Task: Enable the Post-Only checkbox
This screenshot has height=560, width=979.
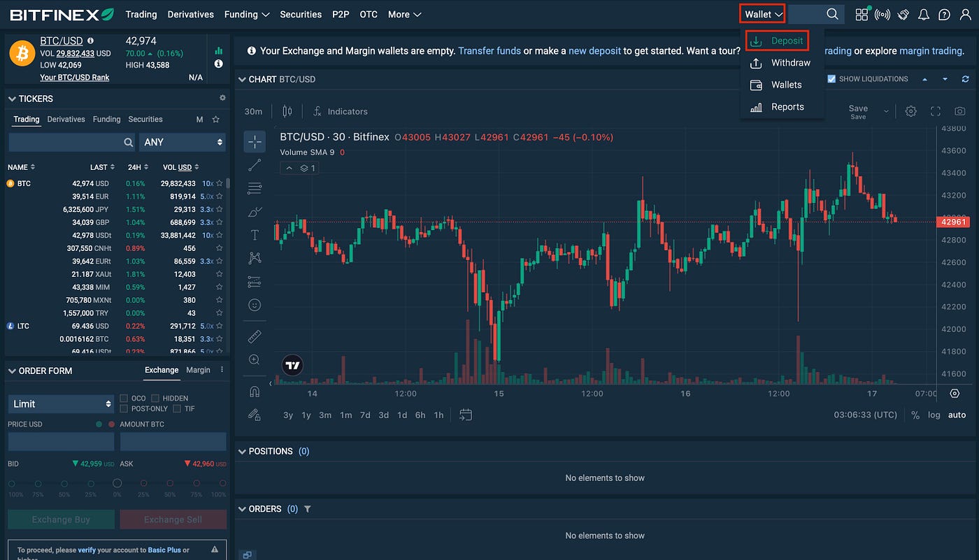Action: point(124,408)
